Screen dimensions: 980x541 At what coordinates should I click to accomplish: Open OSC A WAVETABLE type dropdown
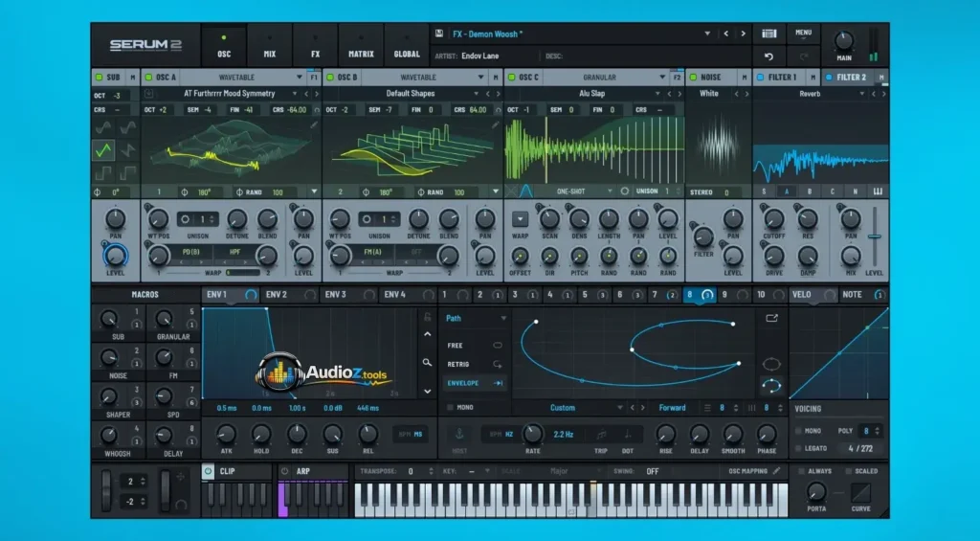(x=300, y=77)
